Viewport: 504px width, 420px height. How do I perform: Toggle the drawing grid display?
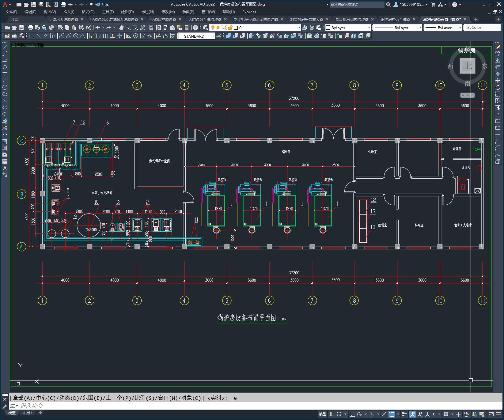coord(332,414)
